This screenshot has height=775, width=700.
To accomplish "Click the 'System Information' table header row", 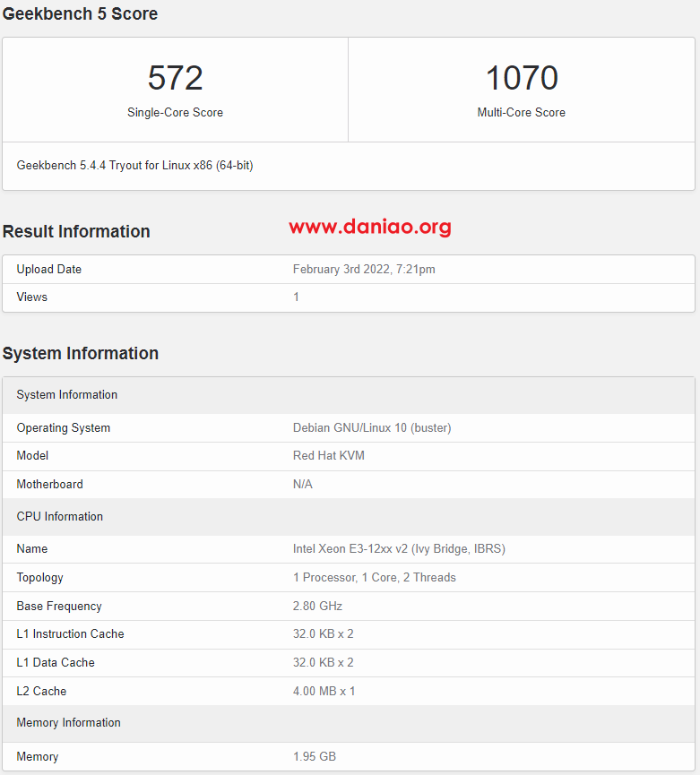I will [349, 395].
